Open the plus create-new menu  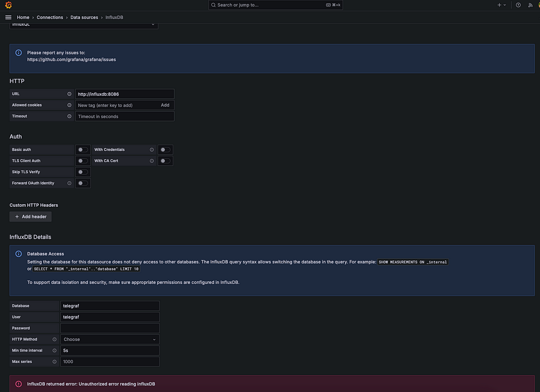(501, 5)
